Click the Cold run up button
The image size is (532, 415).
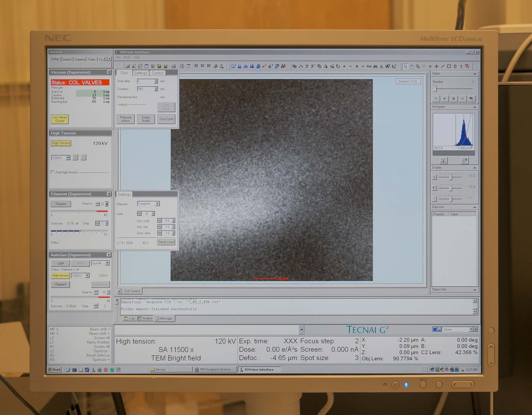(100, 285)
